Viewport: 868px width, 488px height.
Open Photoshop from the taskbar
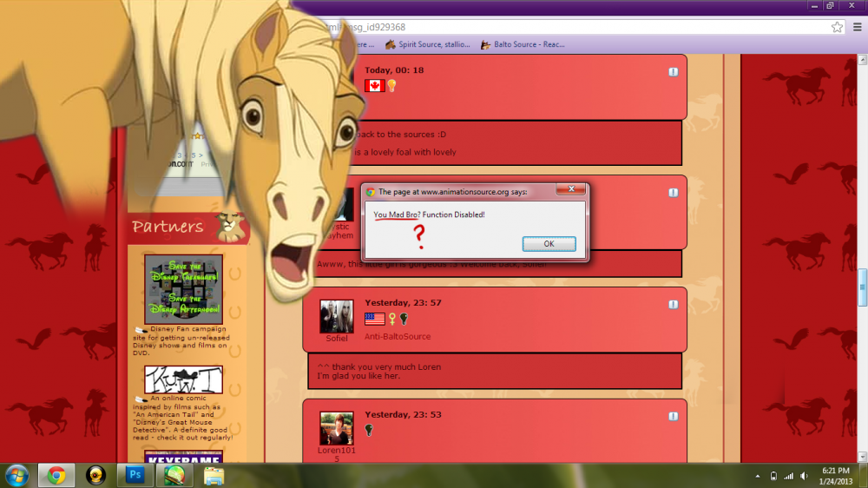pos(135,475)
